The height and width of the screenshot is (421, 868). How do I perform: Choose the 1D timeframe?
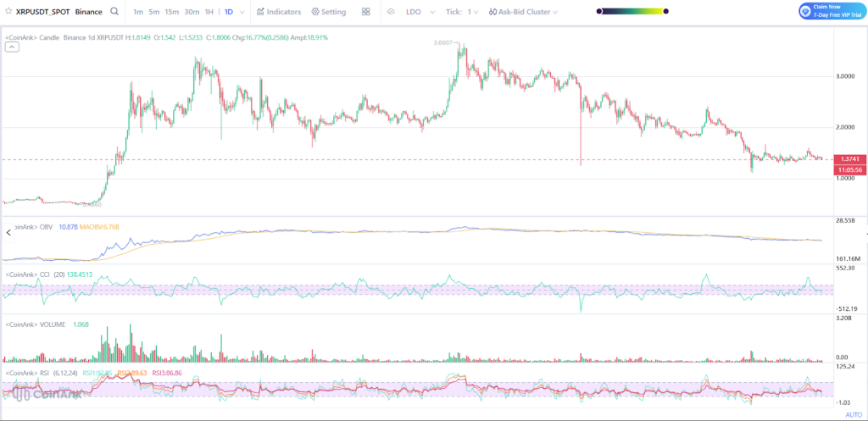coord(228,12)
